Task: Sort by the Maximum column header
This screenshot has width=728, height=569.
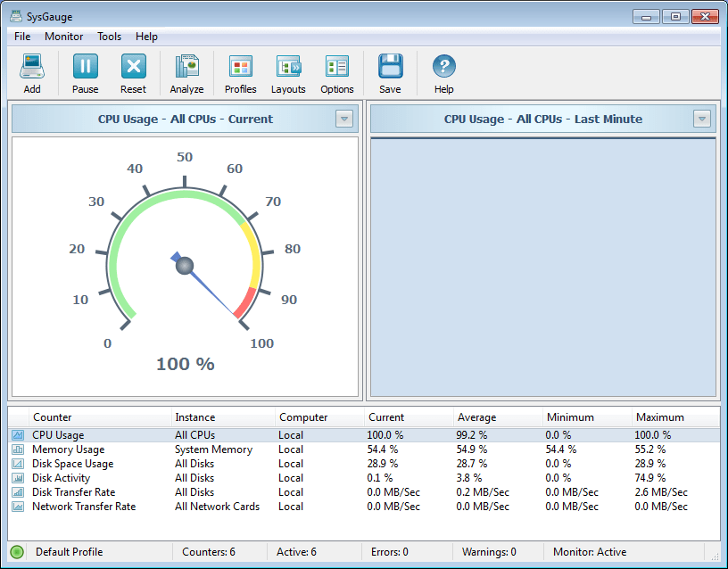Action: (675, 417)
